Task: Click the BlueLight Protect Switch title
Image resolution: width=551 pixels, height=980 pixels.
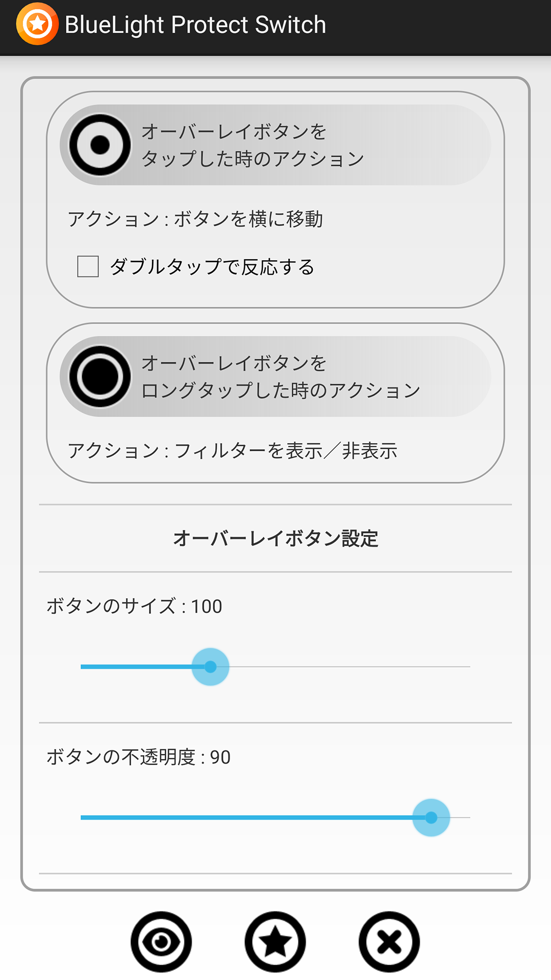Action: point(195,24)
